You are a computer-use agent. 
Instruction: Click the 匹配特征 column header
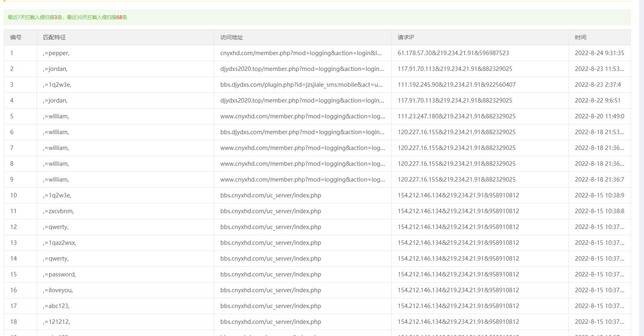tap(125, 37)
